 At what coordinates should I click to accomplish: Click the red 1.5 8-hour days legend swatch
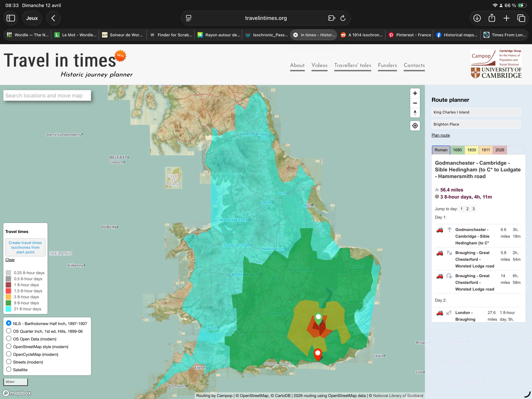8,291
